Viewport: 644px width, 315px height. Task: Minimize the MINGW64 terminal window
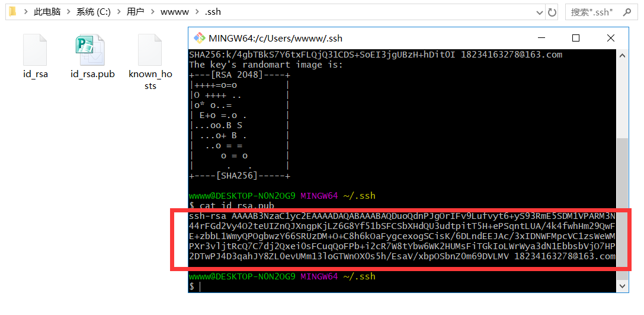(x=542, y=38)
